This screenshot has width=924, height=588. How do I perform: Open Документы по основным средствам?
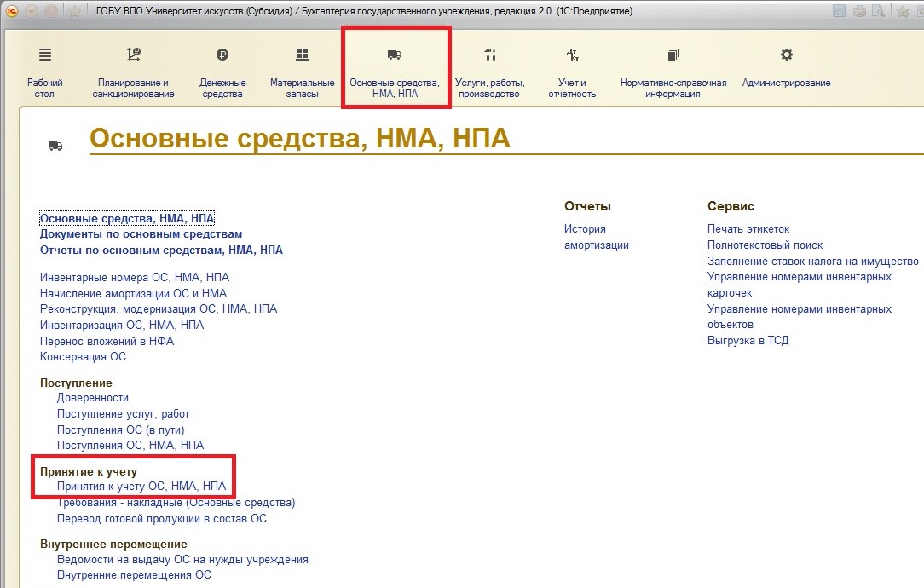click(141, 234)
